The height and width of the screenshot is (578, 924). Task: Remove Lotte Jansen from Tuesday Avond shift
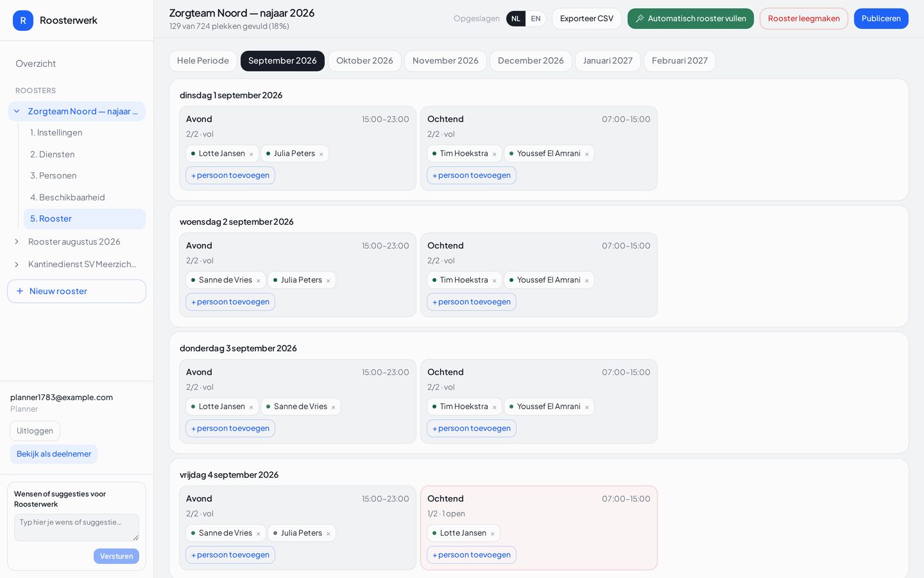(252, 154)
